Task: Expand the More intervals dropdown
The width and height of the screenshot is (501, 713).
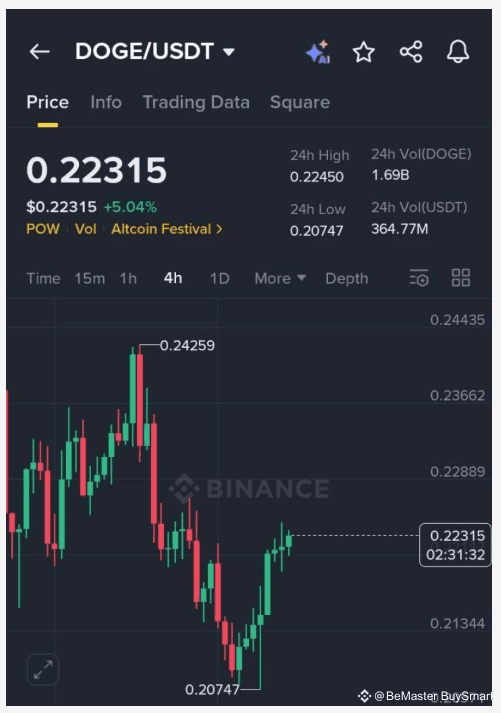Action: point(280,278)
